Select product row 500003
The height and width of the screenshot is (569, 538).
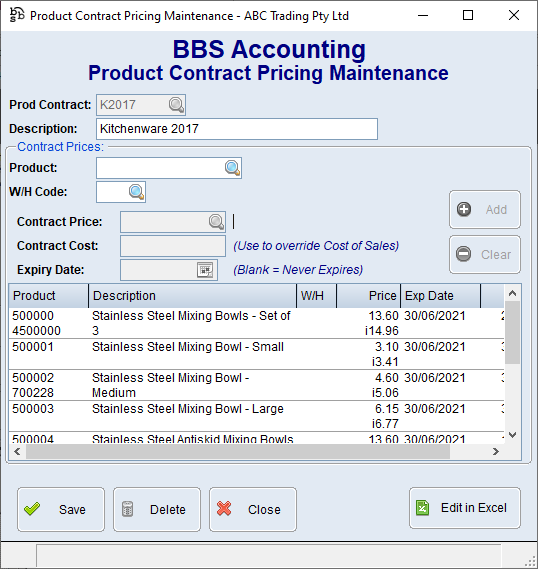point(256,416)
